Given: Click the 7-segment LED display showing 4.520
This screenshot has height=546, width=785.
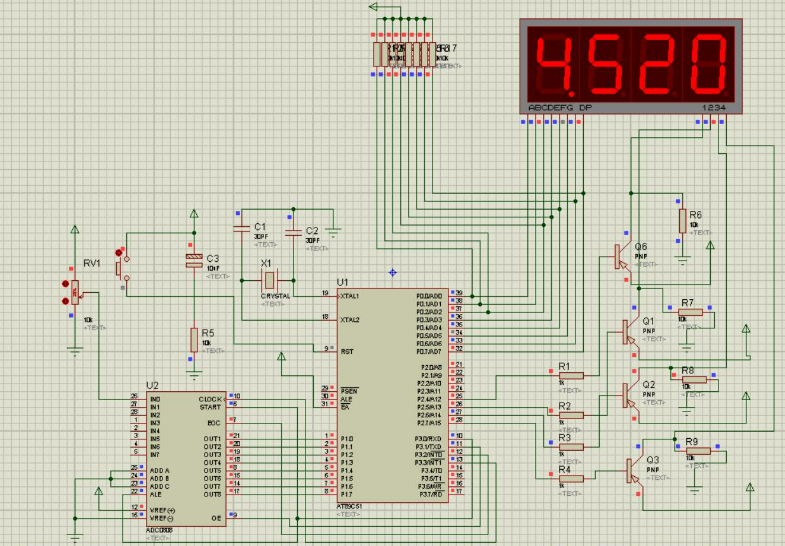Looking at the screenshot, I should [x=632, y=62].
